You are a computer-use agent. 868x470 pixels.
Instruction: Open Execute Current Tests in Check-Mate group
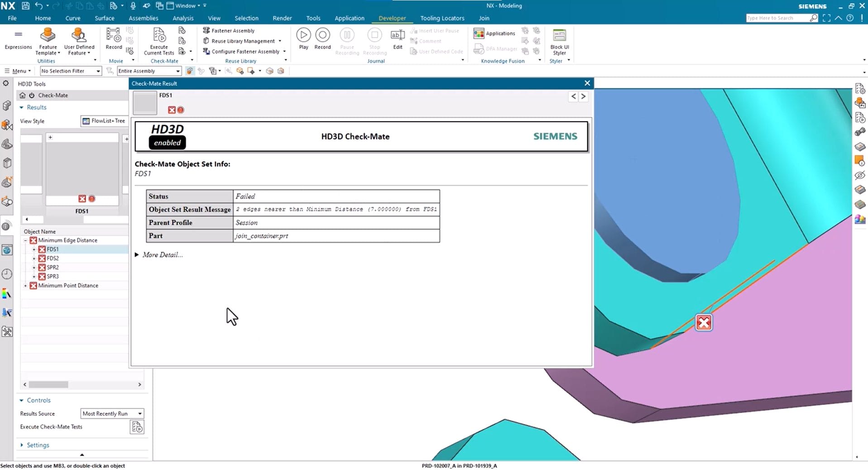pyautogui.click(x=159, y=37)
